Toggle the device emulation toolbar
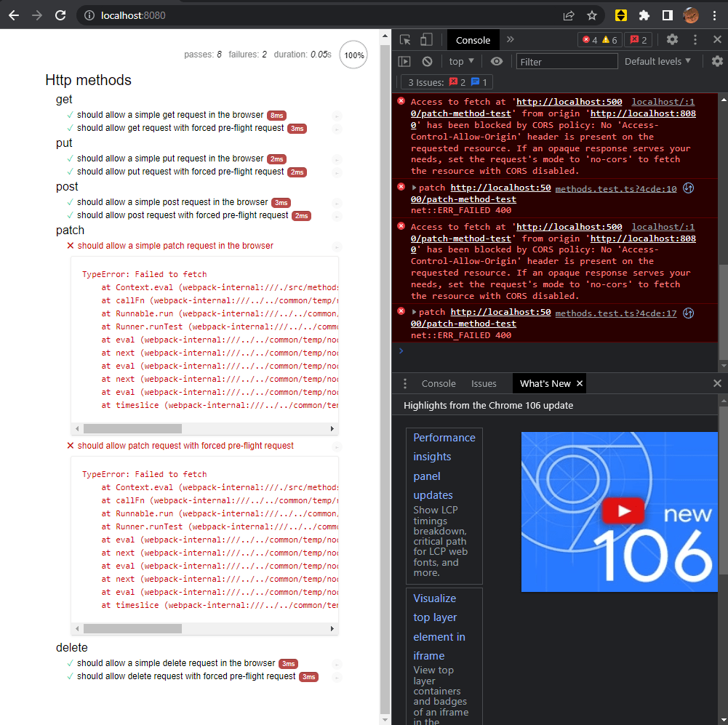Image resolution: width=728 pixels, height=725 pixels. tap(425, 39)
